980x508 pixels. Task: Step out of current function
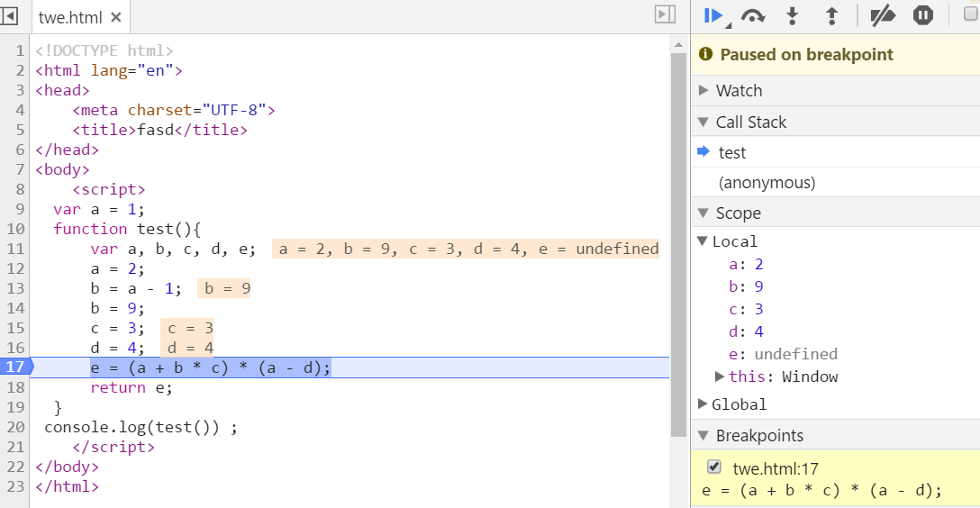831,16
